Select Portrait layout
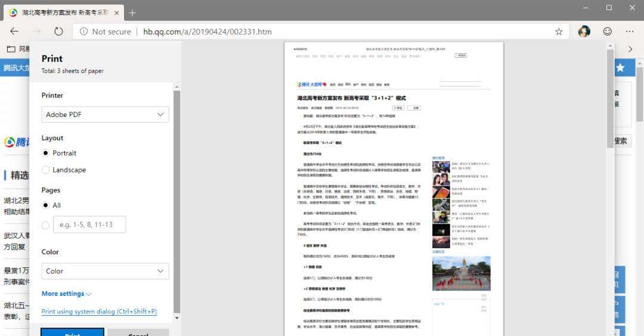The width and height of the screenshot is (644, 336). point(45,153)
